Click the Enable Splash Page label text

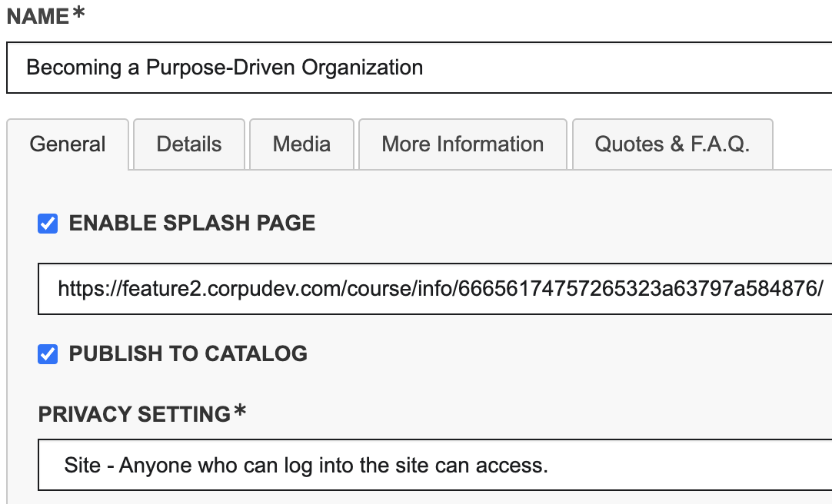pyautogui.click(x=192, y=224)
